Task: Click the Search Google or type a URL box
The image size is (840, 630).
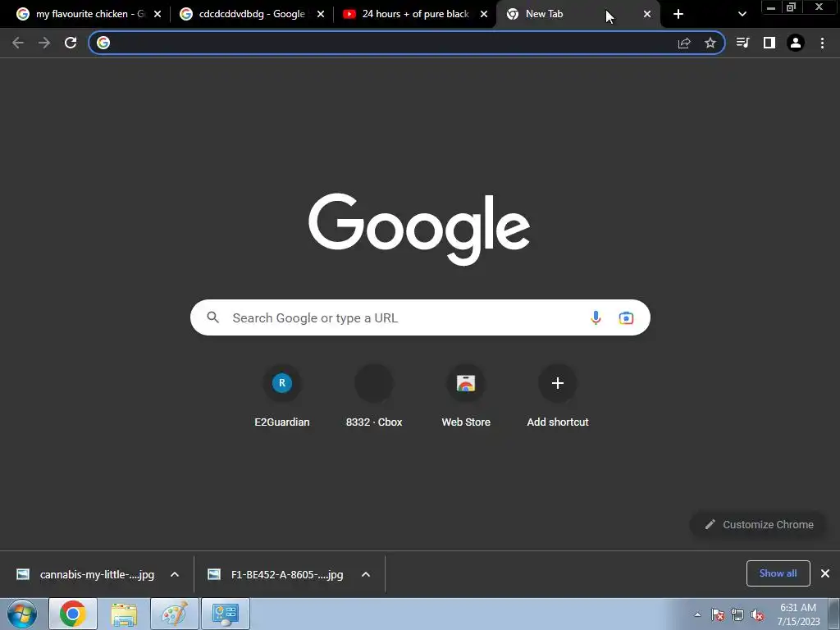Action: (420, 317)
